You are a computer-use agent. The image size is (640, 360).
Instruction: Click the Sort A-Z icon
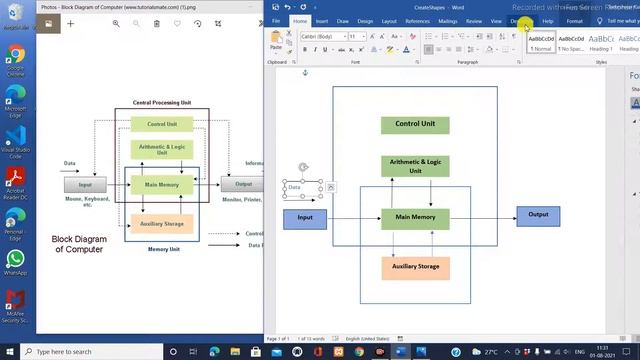click(502, 36)
